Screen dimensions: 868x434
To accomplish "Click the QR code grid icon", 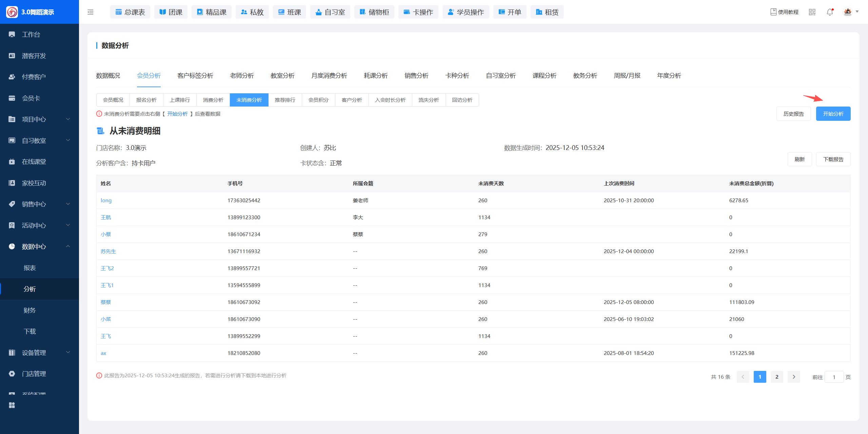I will [812, 12].
